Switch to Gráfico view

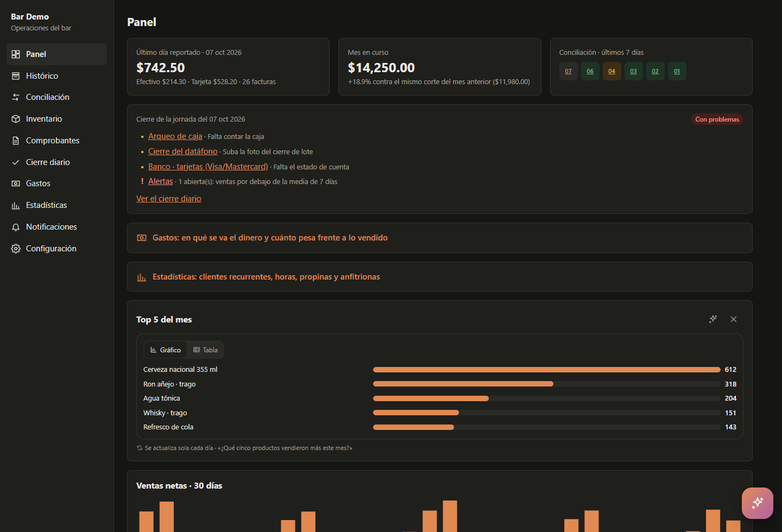(x=166, y=350)
